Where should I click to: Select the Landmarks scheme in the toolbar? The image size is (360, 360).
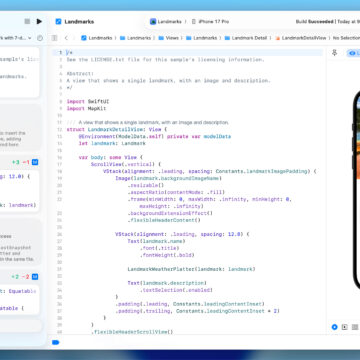tap(166, 22)
